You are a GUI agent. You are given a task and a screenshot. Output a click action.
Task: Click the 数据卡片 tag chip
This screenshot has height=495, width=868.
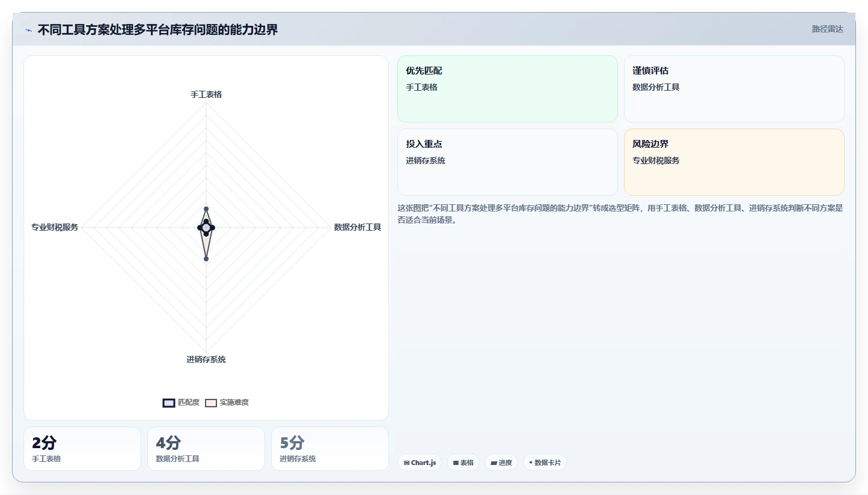tap(545, 463)
